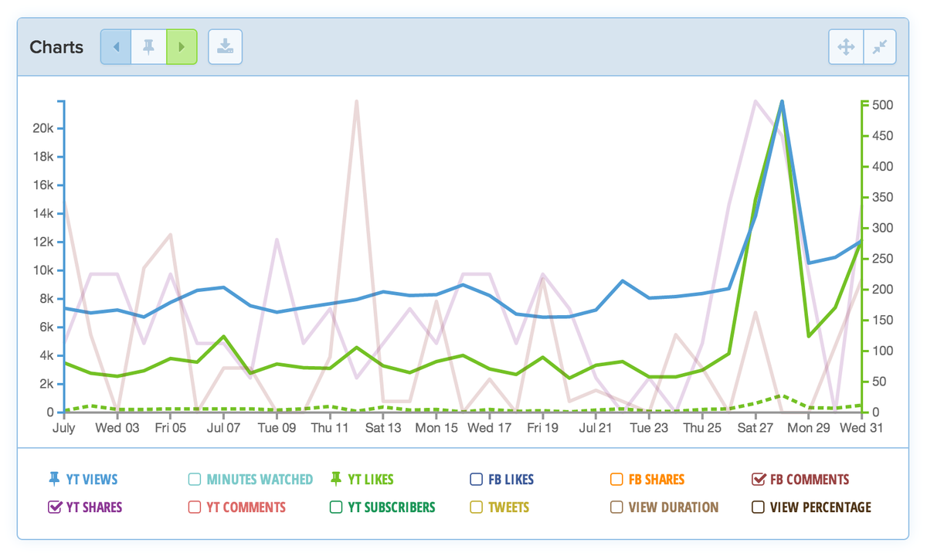Click the move chart panel icon
Image resolution: width=927 pixels, height=560 pixels.
click(846, 46)
